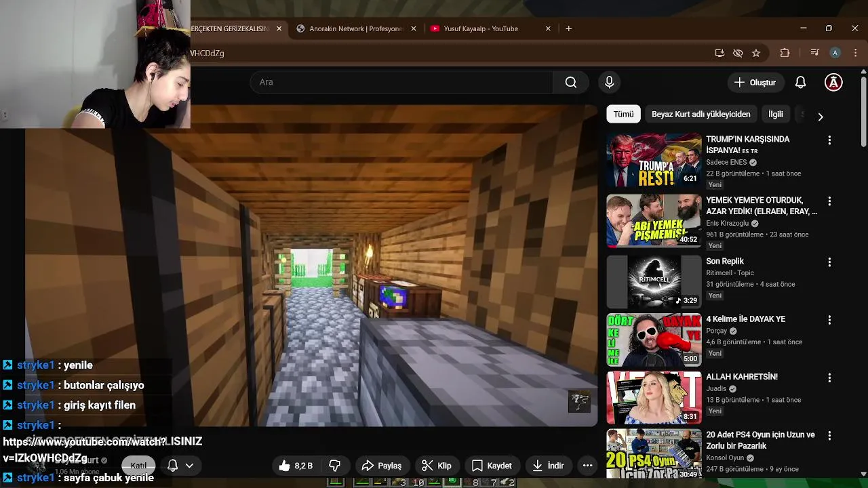
Task: Open Konsol Oyun channel link
Action: 726,457
